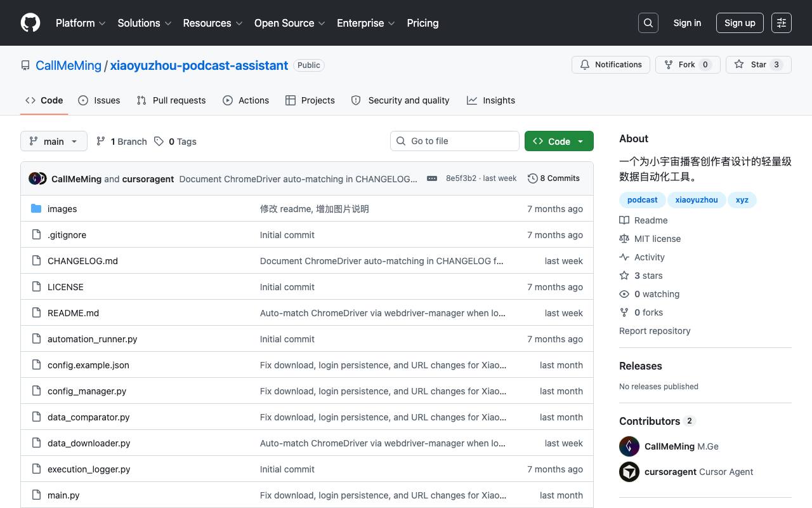This screenshot has height=508, width=812.
Task: Open the CallMeMing contributor avatar
Action: click(x=629, y=446)
